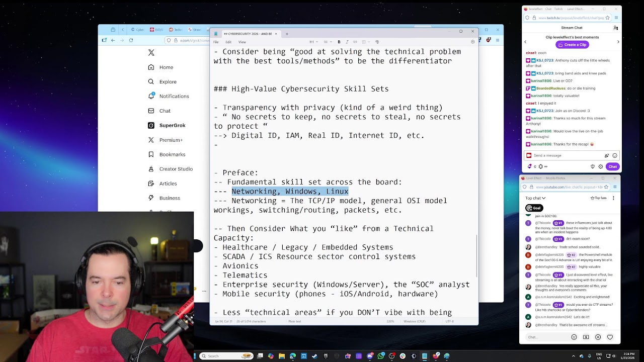Image resolution: width=644 pixels, height=362 pixels.
Task: Open the Edit menu in Notepad
Action: 228,42
